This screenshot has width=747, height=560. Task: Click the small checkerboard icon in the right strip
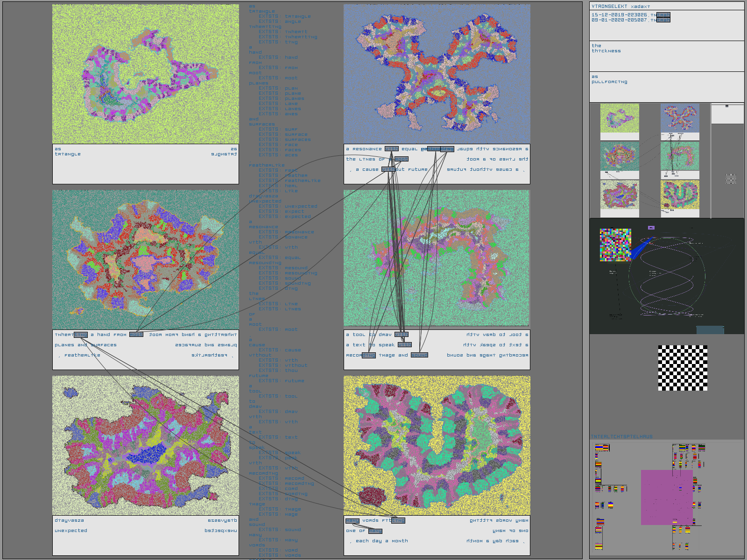tap(731, 178)
